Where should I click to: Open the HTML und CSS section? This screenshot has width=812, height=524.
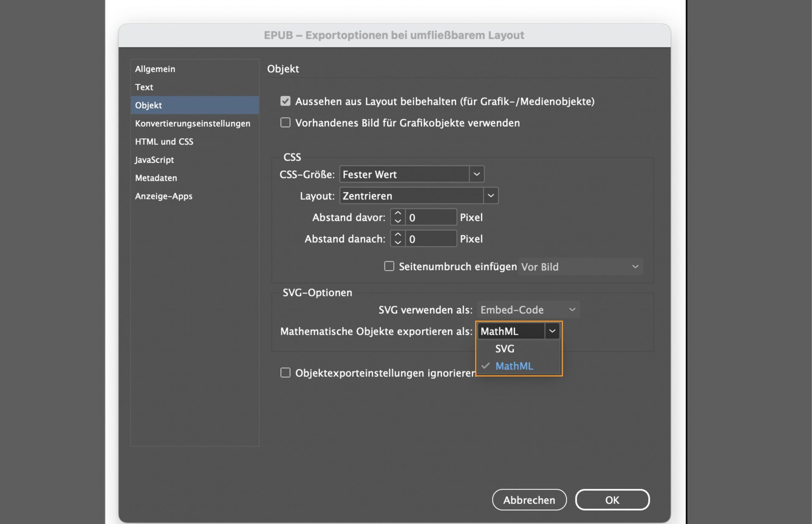pyautogui.click(x=164, y=142)
